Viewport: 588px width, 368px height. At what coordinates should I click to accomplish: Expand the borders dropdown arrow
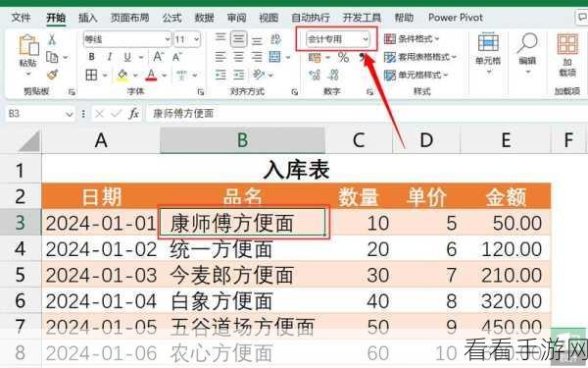(105, 76)
